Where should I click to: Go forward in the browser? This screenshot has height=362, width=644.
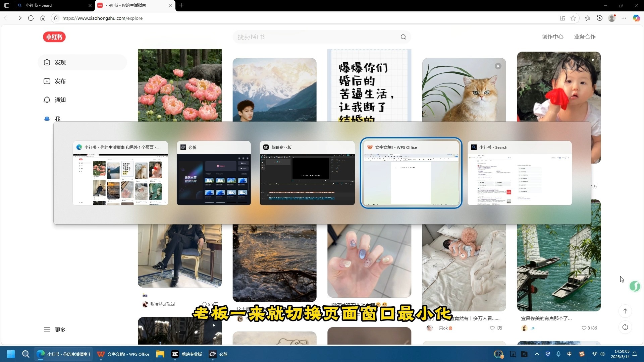[x=19, y=18]
